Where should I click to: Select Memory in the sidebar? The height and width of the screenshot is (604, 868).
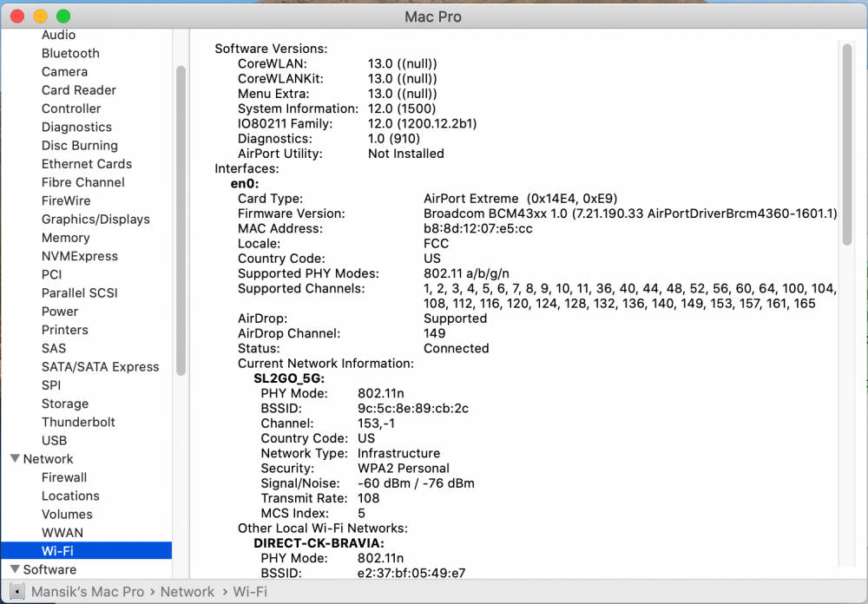click(65, 238)
